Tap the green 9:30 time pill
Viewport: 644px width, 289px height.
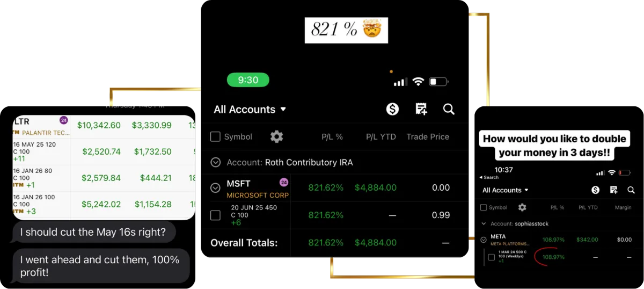click(248, 80)
